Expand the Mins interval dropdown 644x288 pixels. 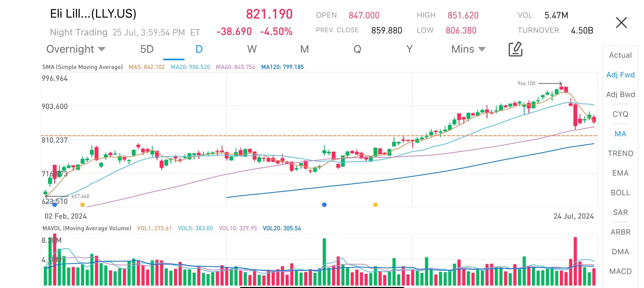[468, 49]
